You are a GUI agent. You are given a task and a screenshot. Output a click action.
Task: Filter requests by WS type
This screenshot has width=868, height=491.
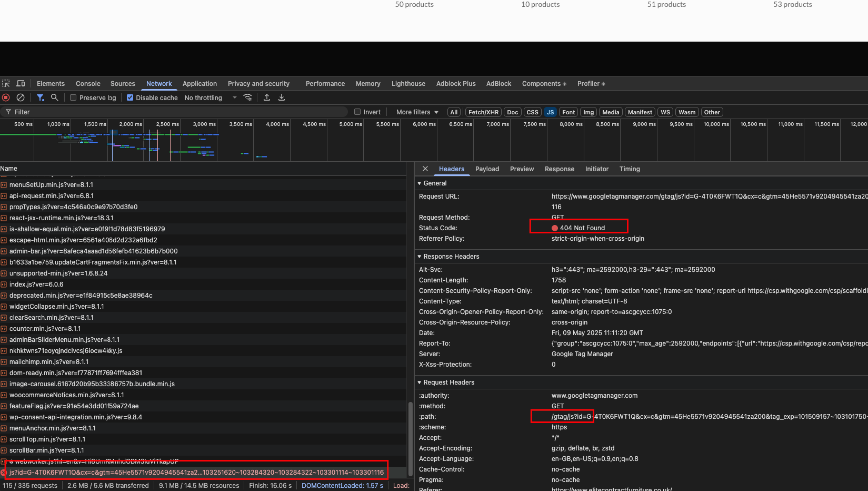665,112
